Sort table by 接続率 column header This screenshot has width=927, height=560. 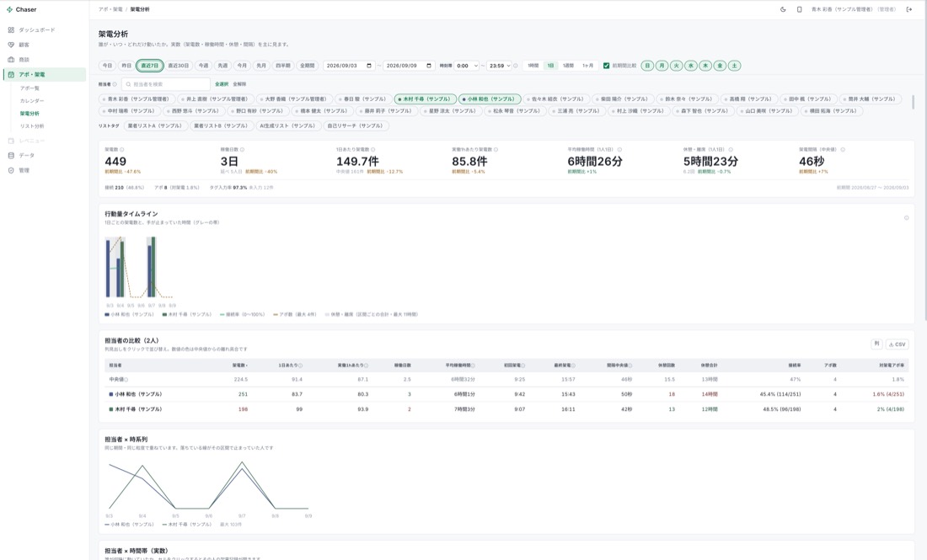point(795,365)
